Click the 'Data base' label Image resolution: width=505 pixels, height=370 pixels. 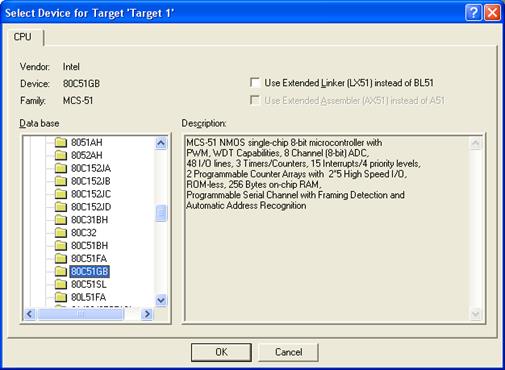[39, 123]
